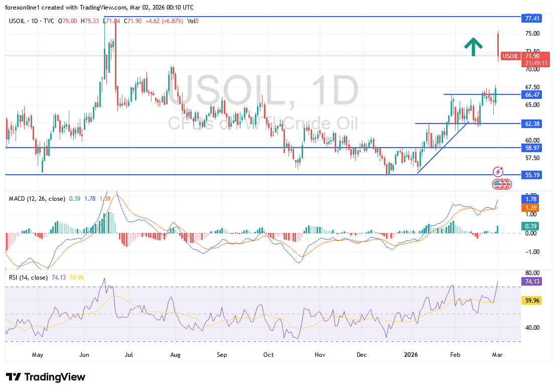The height and width of the screenshot is (392, 557).
Task: Open the MACD (12, 26, close) indicator legend
Action: (x=37, y=199)
